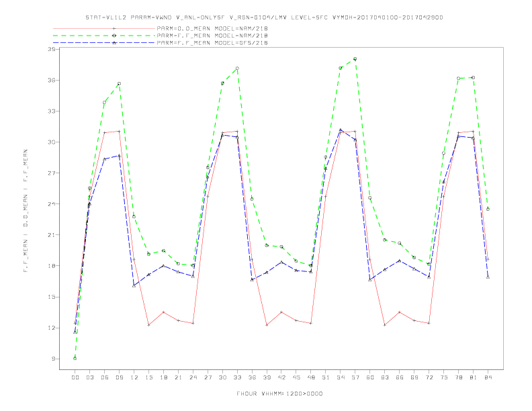Click x-axis forecast hour label 15

tap(148, 377)
